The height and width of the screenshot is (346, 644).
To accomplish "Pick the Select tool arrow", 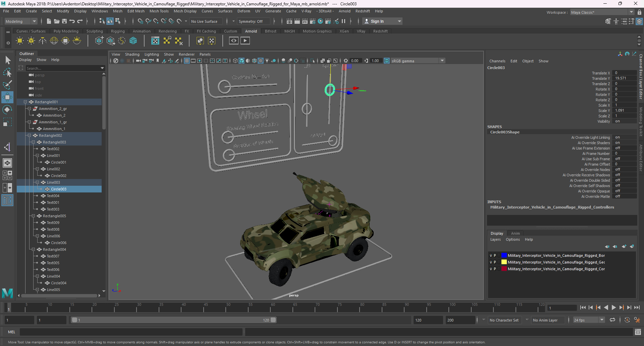I will pos(8,60).
